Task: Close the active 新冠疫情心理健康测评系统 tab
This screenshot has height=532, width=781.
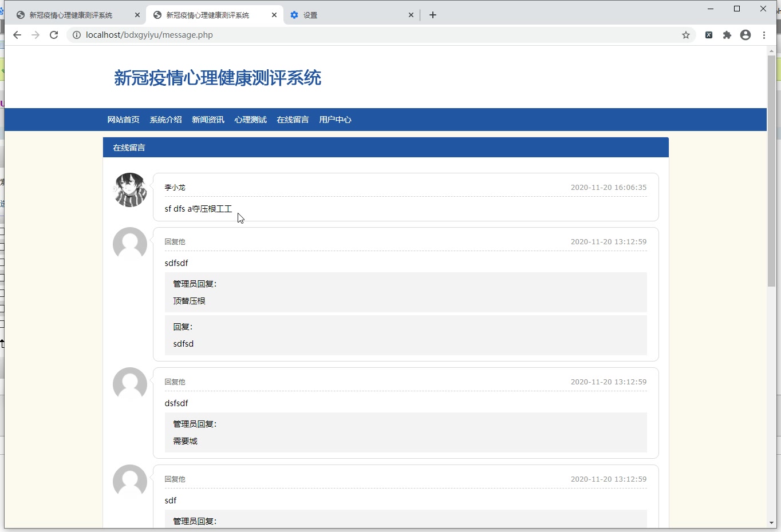Action: tap(274, 15)
